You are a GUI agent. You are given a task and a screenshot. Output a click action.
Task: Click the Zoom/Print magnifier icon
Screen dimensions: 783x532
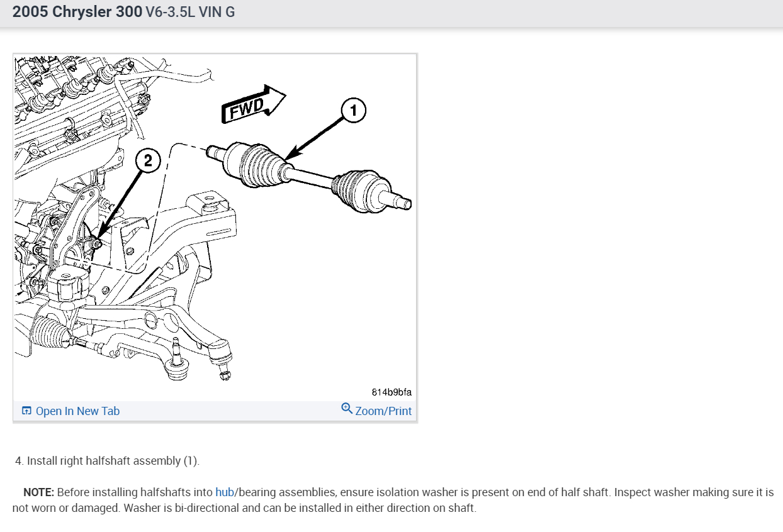point(347,409)
